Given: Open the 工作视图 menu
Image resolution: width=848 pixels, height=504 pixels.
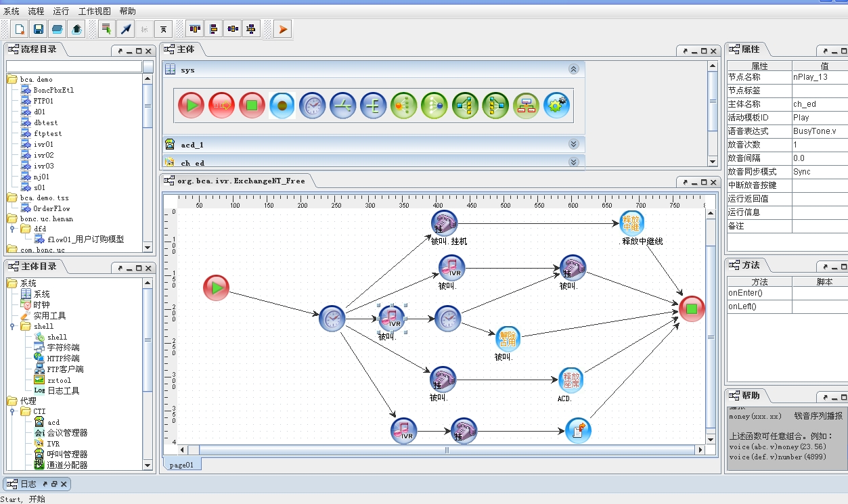Looking at the screenshot, I should click(x=94, y=12).
